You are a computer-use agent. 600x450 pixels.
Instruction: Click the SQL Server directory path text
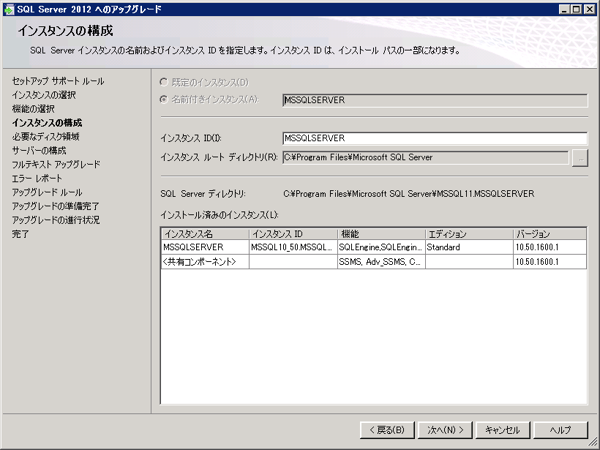pos(409,194)
